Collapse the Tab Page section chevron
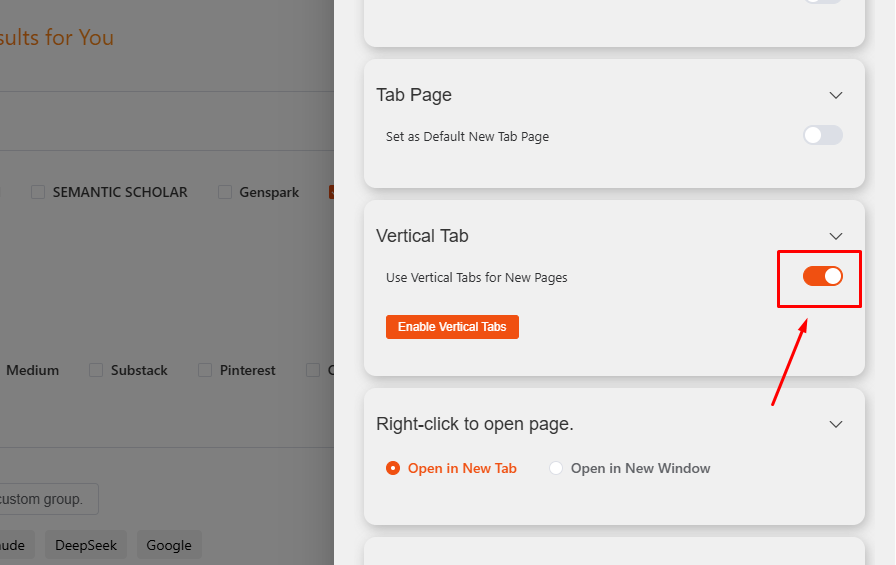Image resolution: width=896 pixels, height=565 pixels. pos(835,95)
